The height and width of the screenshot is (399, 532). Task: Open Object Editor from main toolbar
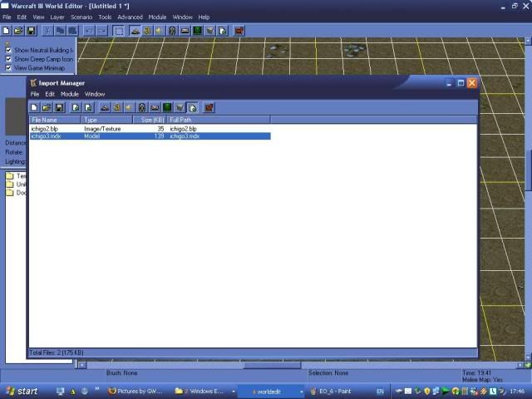172,31
